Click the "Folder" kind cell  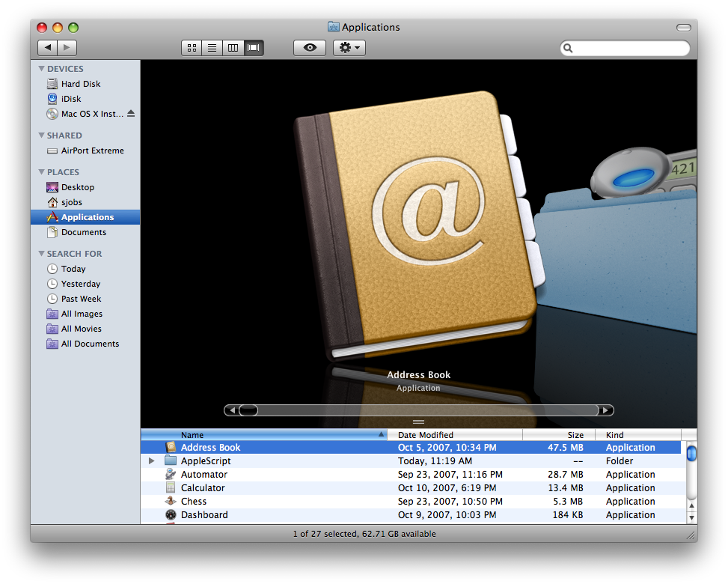[620, 461]
